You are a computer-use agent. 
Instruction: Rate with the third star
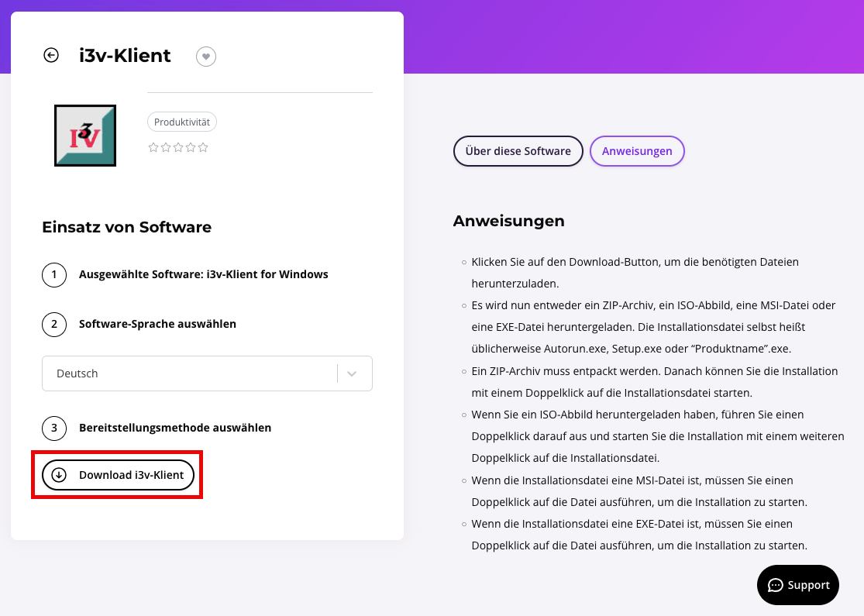[x=178, y=147]
